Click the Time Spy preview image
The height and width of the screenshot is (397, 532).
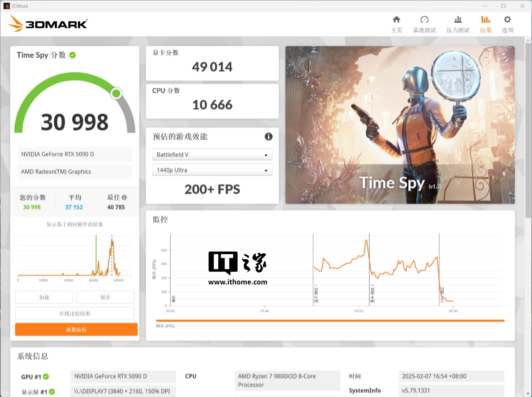pos(400,125)
